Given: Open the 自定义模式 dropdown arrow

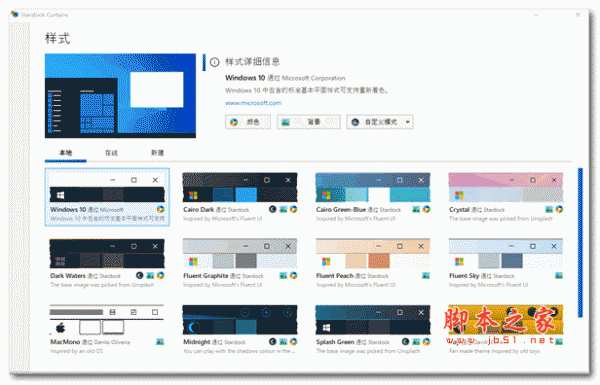Looking at the screenshot, I should 408,122.
